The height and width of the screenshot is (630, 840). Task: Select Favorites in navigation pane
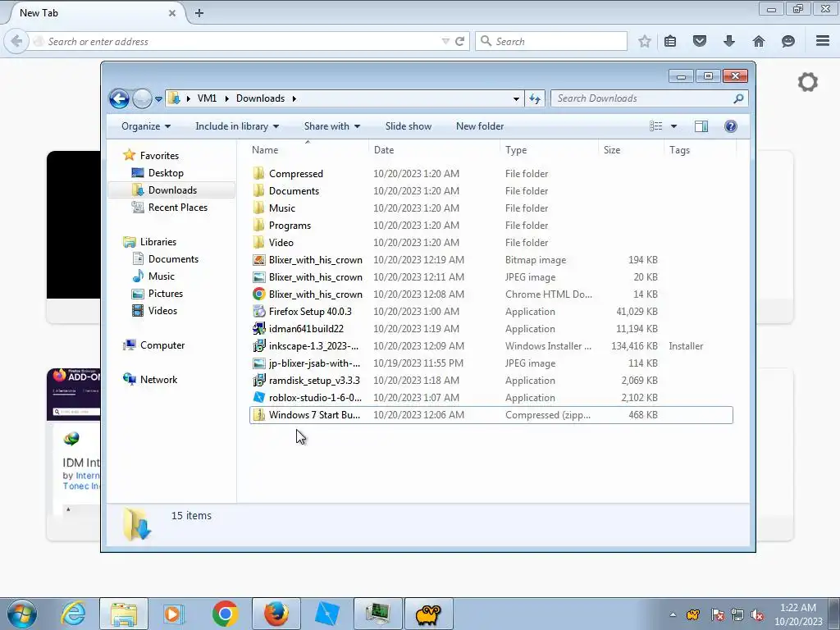(x=159, y=156)
